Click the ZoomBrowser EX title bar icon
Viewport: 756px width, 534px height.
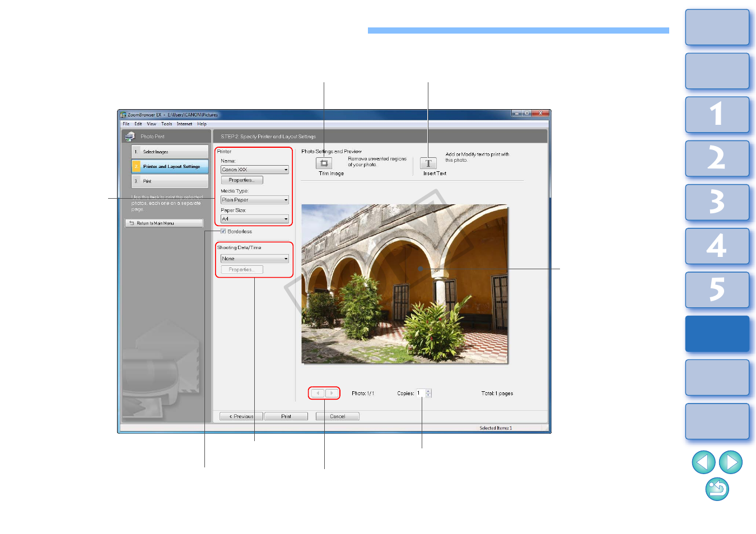tap(123, 115)
